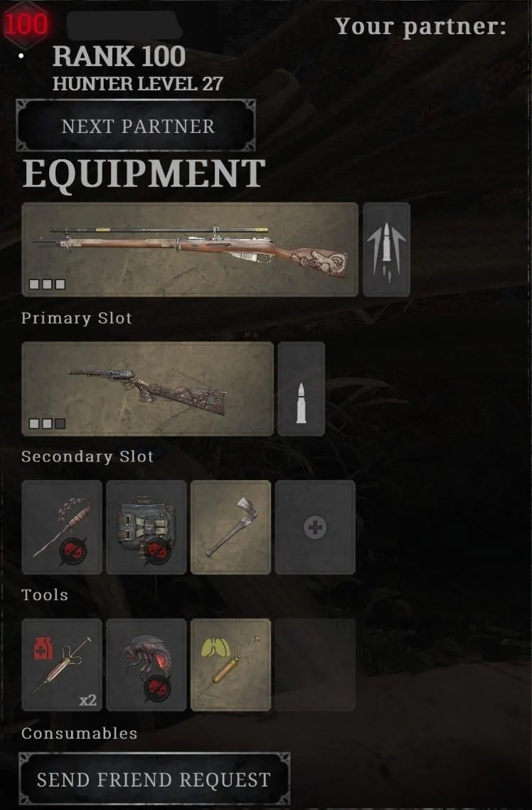Image resolution: width=532 pixels, height=810 pixels.
Task: Select the Mosin-Nagant rifle primary weapon
Action: [190, 250]
